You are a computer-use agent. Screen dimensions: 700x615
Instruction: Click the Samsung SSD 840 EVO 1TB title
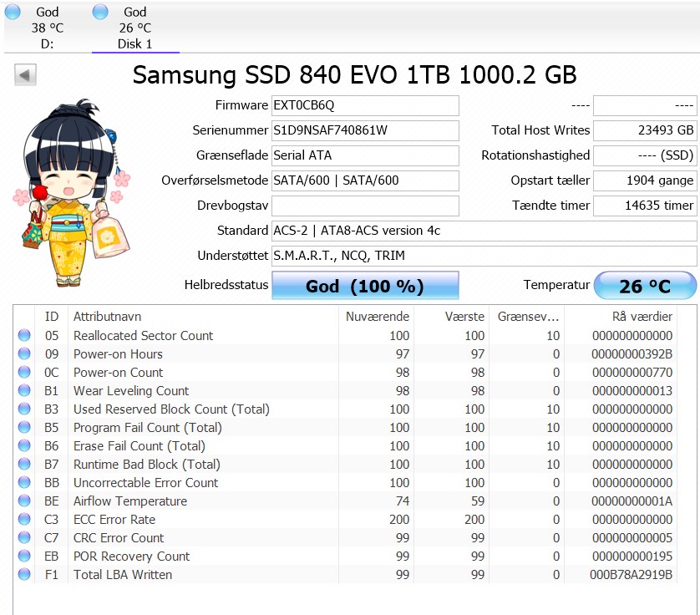pos(355,74)
